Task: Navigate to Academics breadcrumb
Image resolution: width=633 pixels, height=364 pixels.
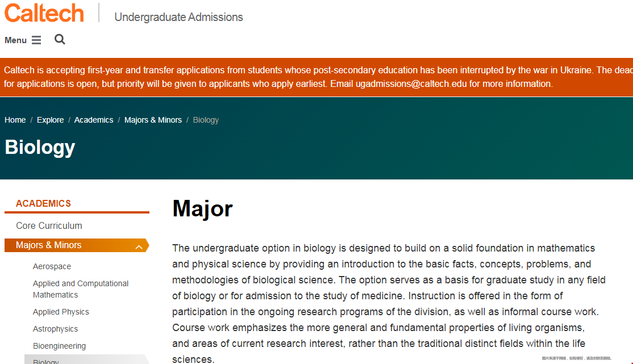Action: [94, 120]
